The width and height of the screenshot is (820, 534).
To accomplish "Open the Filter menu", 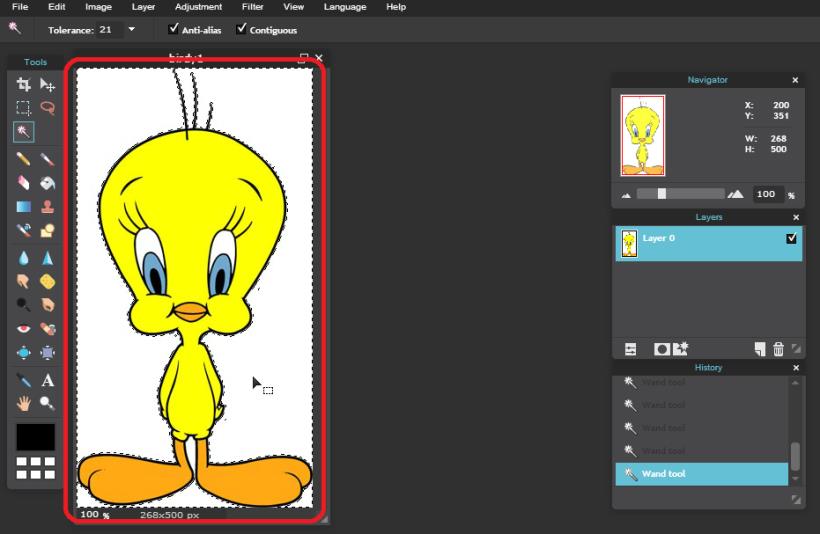I will [x=253, y=7].
